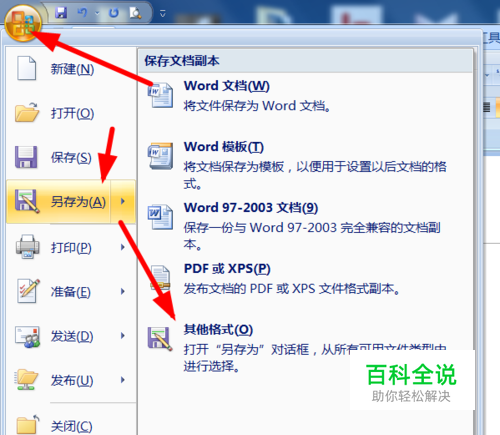This screenshot has height=435, width=500.
Task: Click the 另存为(A) disk-and-pencil icon
Action: 27,201
